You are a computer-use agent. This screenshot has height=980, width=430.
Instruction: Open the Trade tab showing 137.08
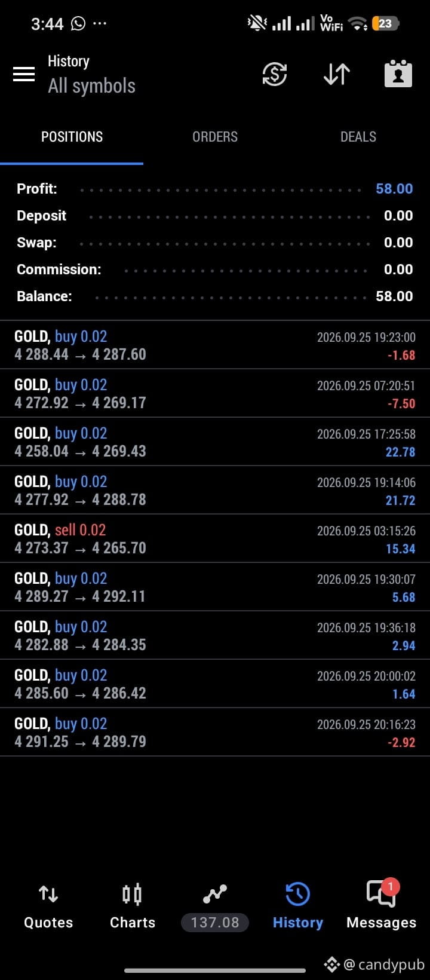click(x=215, y=907)
